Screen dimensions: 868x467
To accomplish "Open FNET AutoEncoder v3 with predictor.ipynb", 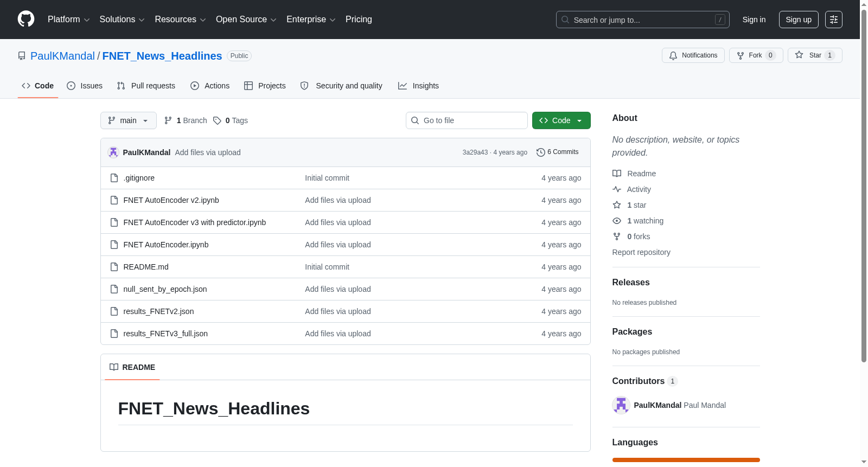I will [x=195, y=222].
